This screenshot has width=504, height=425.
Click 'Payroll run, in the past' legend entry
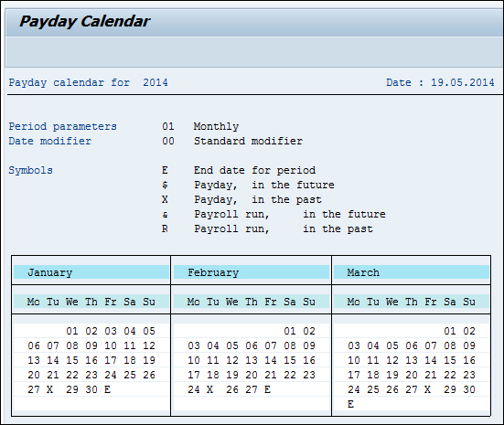pyautogui.click(x=284, y=228)
